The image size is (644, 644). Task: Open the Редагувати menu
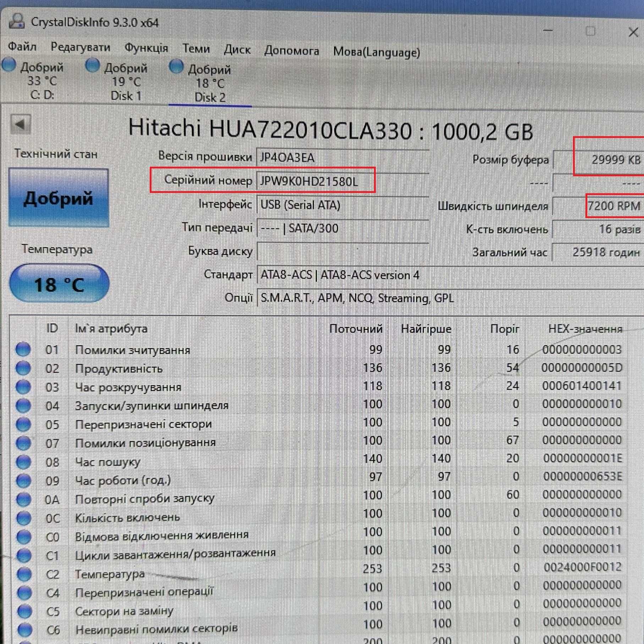80,47
